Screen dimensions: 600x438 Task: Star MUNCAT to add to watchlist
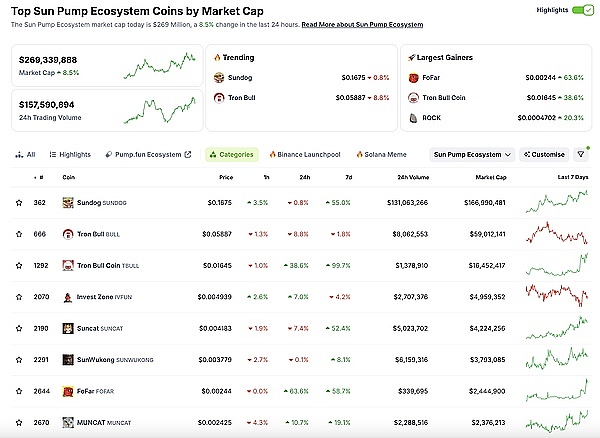click(x=18, y=423)
